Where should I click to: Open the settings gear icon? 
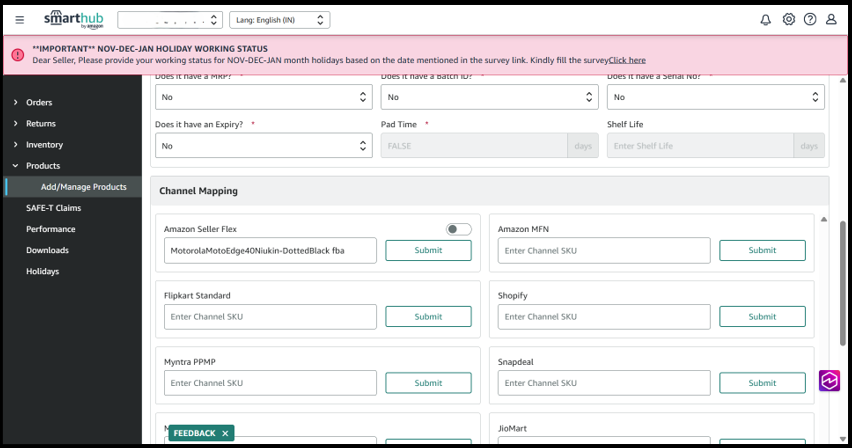[788, 19]
